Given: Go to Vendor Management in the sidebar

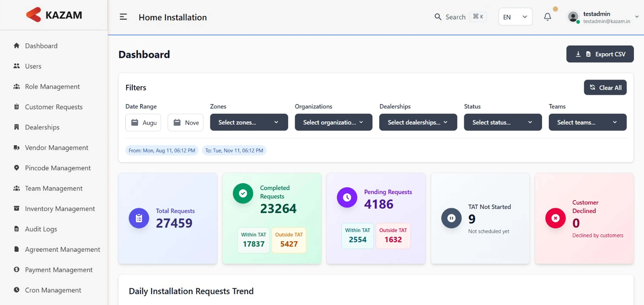Looking at the screenshot, I should [x=56, y=148].
